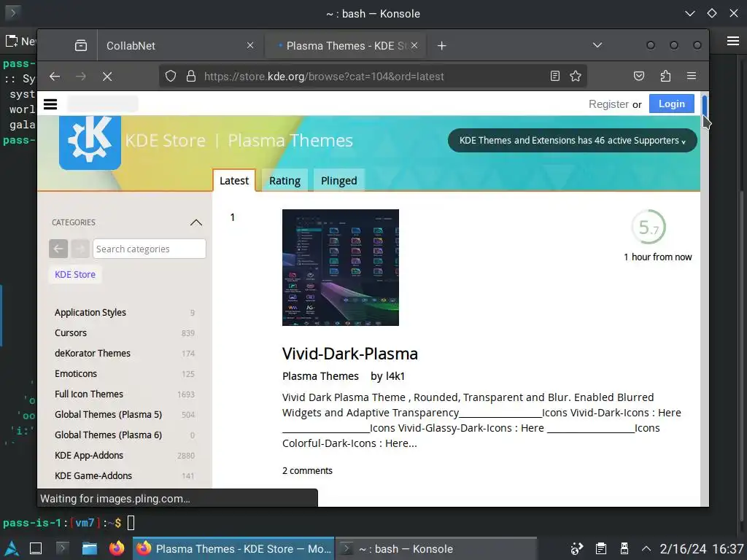Click the Register link
Screen dimensions: 747x560
click(x=608, y=104)
